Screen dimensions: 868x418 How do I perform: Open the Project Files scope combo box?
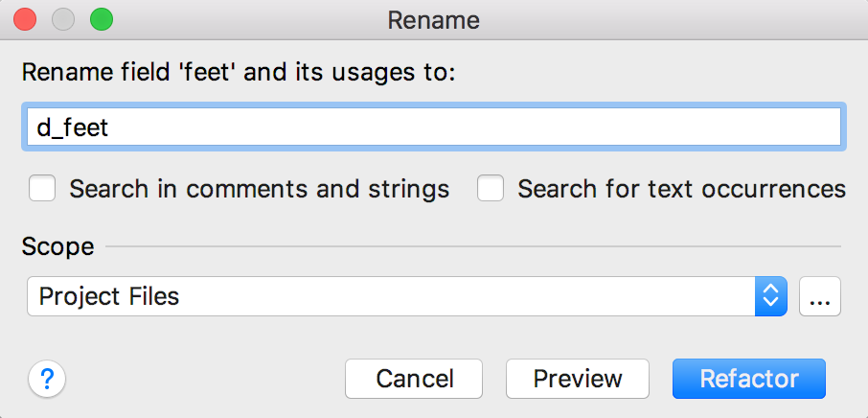[x=407, y=296]
